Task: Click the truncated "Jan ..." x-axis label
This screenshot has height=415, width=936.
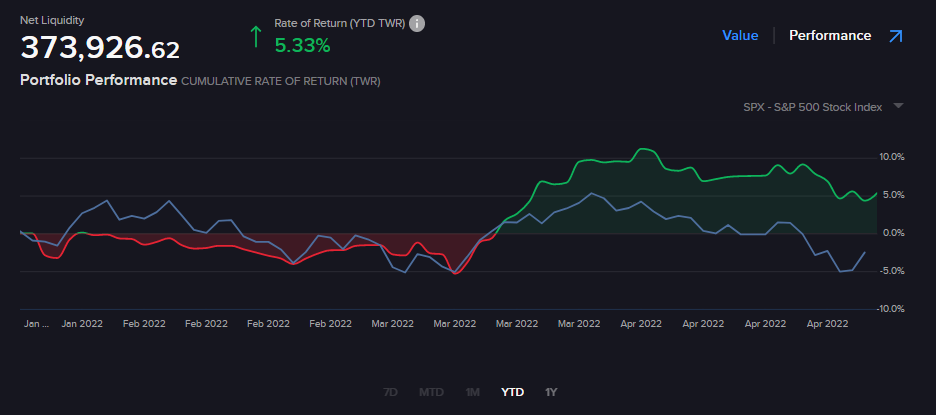Action: coord(36,323)
